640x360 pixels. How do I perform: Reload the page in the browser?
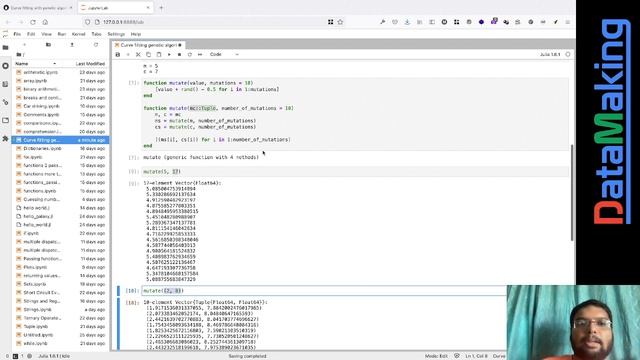(x=33, y=22)
